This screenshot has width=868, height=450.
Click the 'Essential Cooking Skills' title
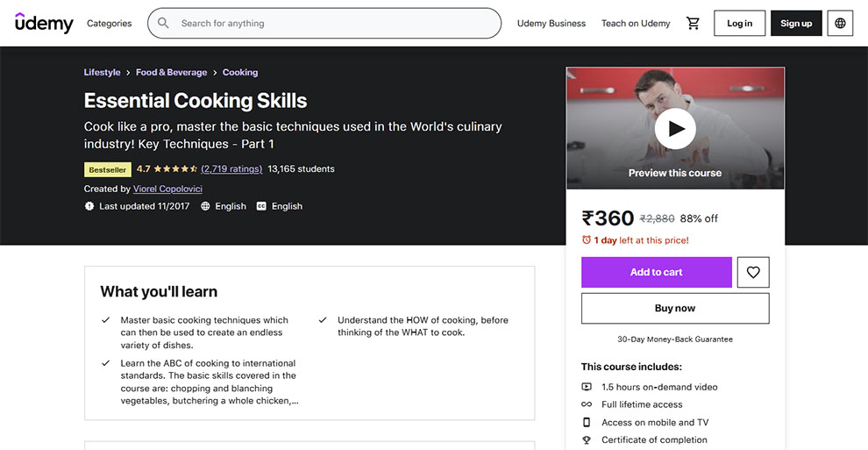pos(196,101)
